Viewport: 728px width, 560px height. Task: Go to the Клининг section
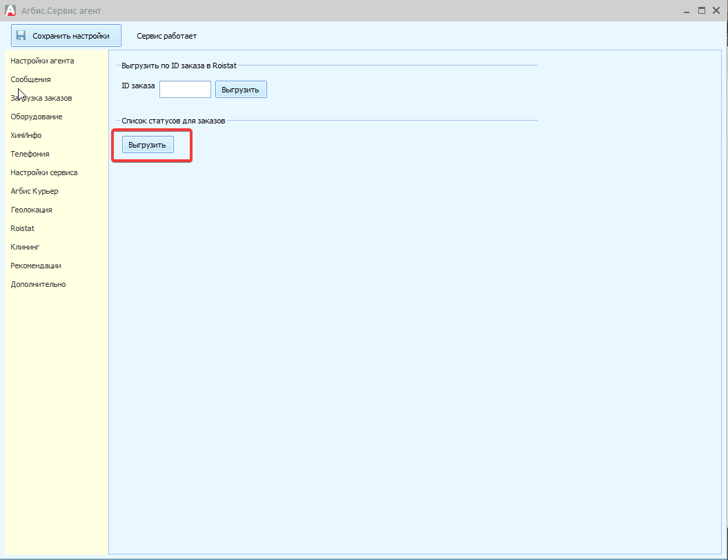pyautogui.click(x=26, y=247)
